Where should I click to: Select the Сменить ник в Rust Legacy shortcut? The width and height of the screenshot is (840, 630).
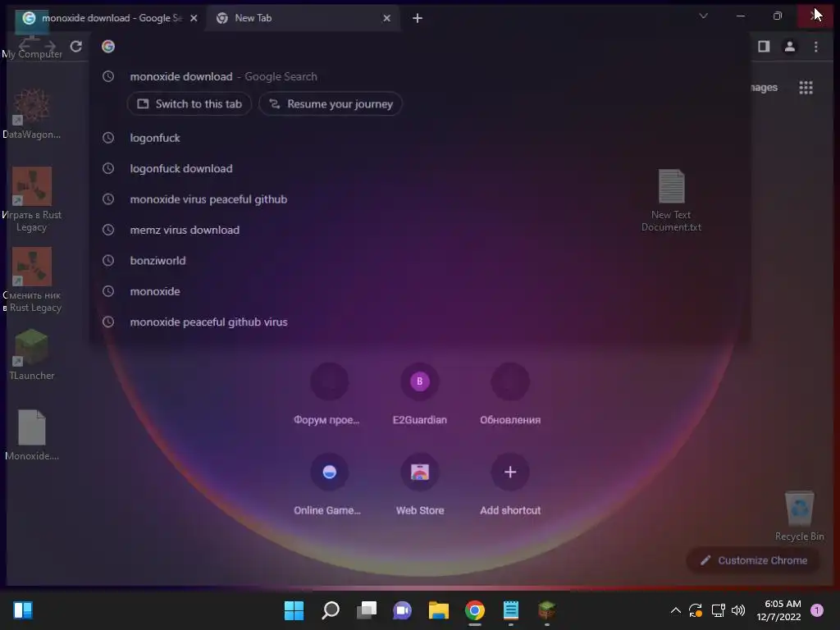32,281
